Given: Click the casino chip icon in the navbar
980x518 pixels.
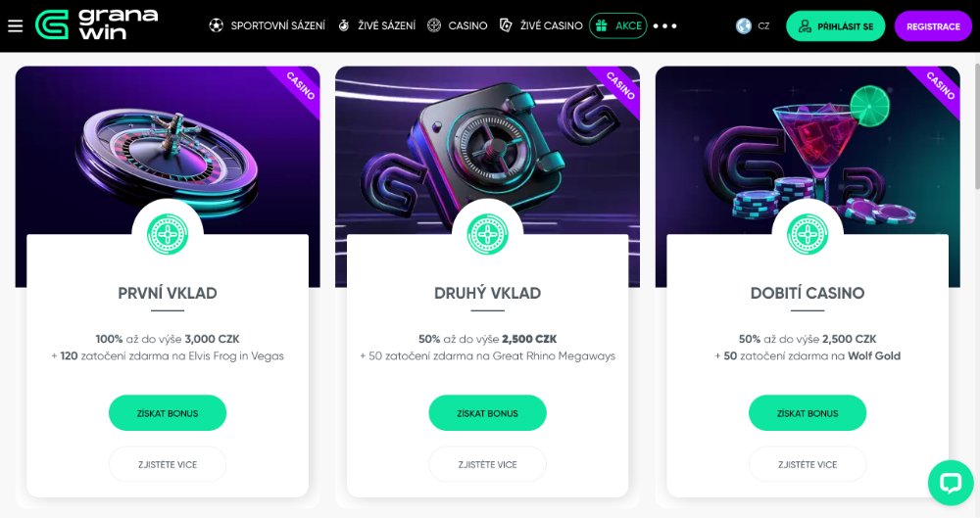Looking at the screenshot, I should pyautogui.click(x=434, y=25).
